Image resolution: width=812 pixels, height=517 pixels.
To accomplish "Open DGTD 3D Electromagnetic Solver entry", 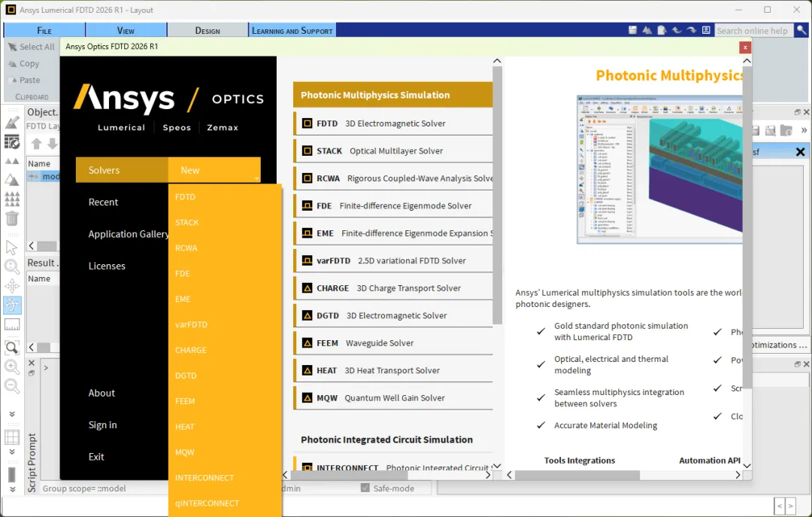I will [393, 315].
